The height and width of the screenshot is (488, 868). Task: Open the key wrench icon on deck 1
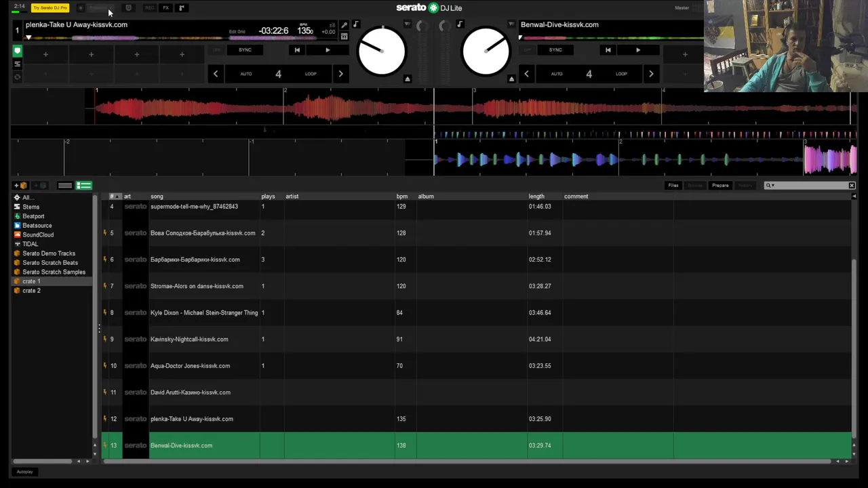pyautogui.click(x=344, y=25)
